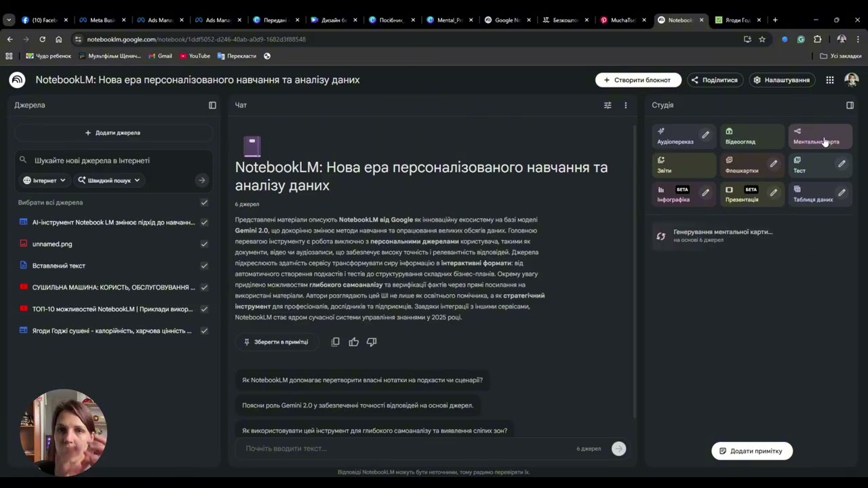Generate a Ментальна карта in Studio
868x488 pixels.
click(819, 136)
